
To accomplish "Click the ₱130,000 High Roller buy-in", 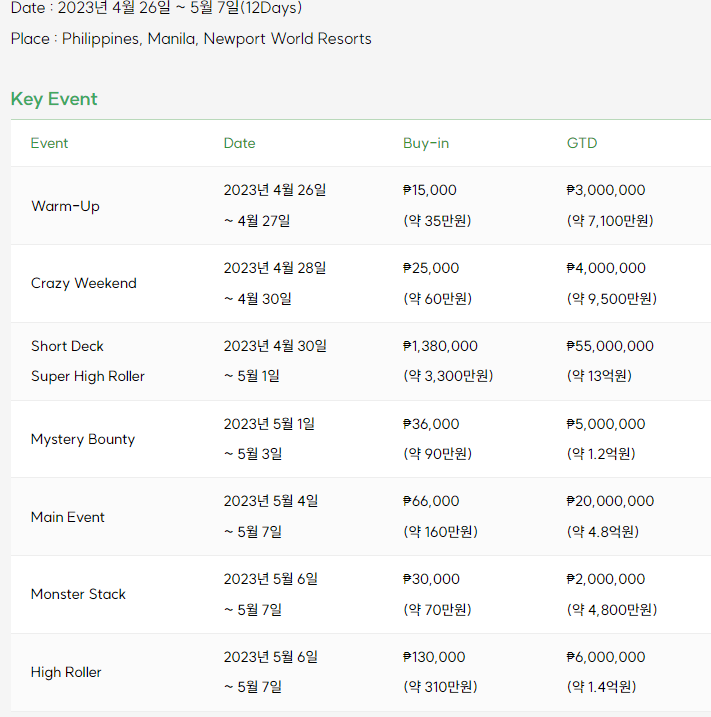I will (x=433, y=657).
